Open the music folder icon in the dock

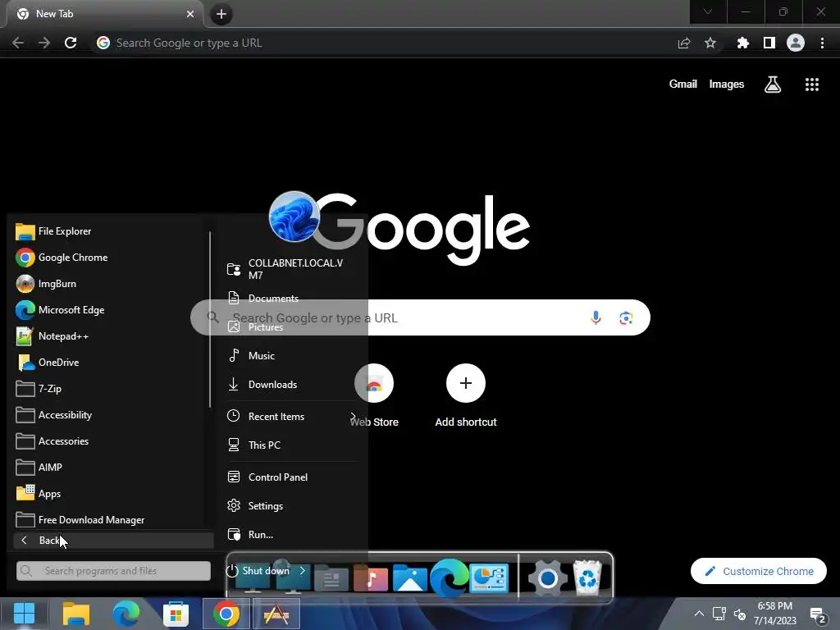click(371, 578)
